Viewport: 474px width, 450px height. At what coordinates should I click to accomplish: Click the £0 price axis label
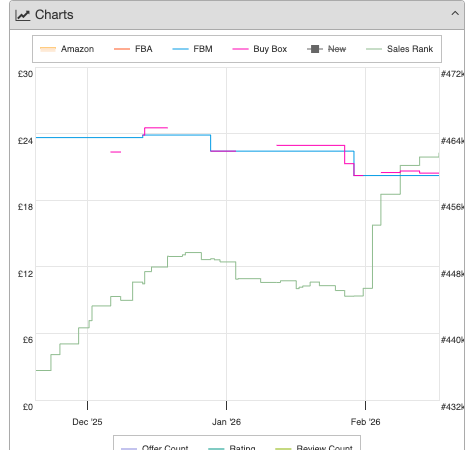[x=28, y=407]
